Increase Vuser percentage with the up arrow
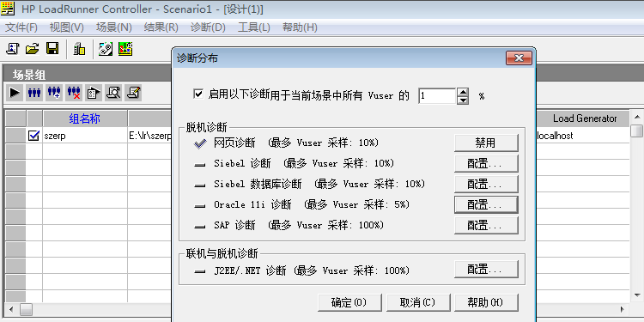 (x=463, y=92)
